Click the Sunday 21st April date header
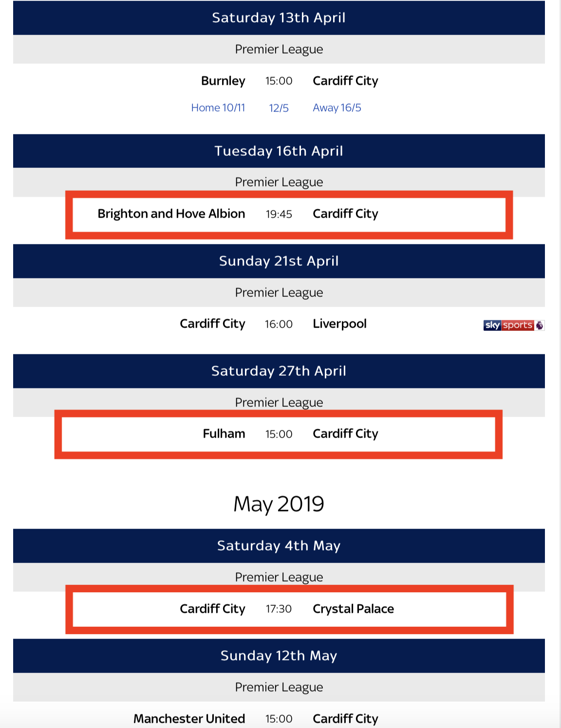Viewport: 561px width, 728px height. pos(279,261)
